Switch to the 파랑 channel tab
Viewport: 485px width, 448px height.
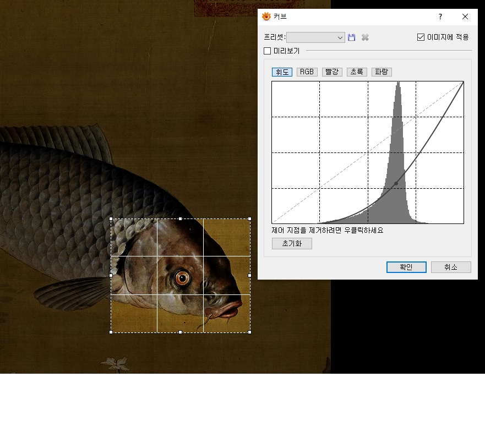point(382,72)
